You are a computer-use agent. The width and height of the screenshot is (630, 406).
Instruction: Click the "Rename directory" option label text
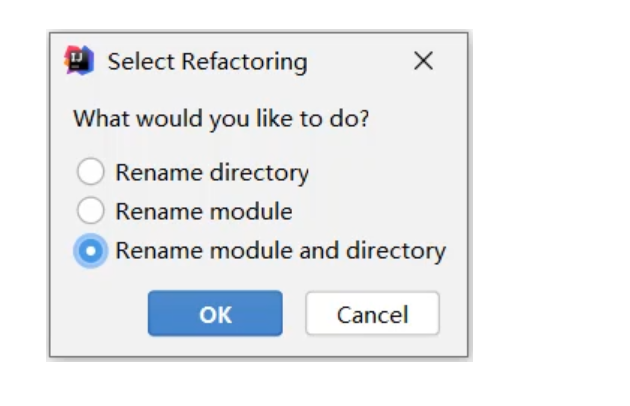pyautogui.click(x=211, y=173)
